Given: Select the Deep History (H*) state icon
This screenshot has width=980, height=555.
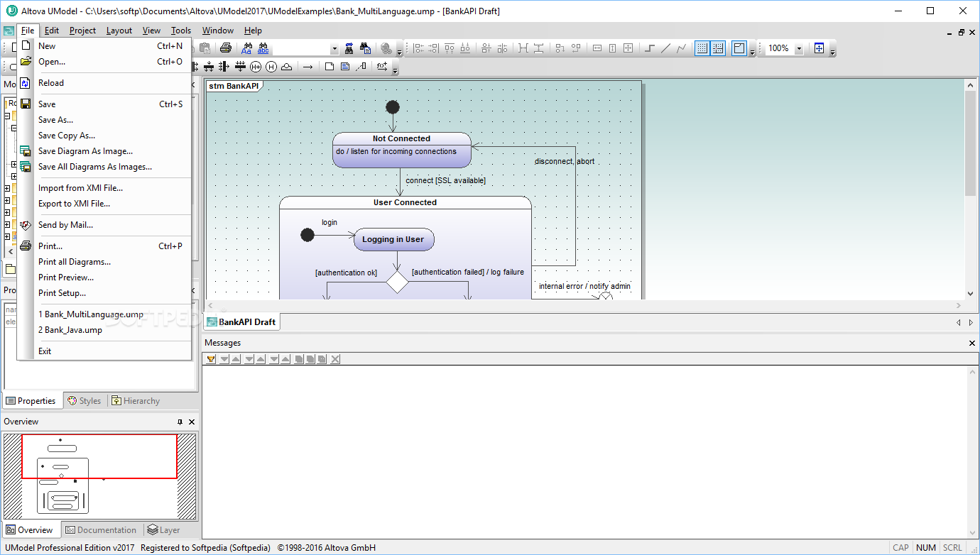Looking at the screenshot, I should (x=255, y=67).
